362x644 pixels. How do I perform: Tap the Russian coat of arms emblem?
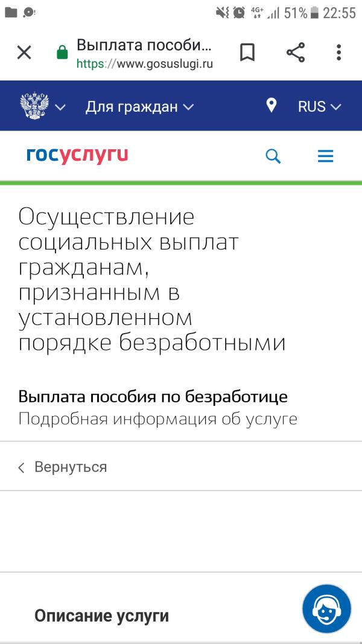(x=33, y=107)
